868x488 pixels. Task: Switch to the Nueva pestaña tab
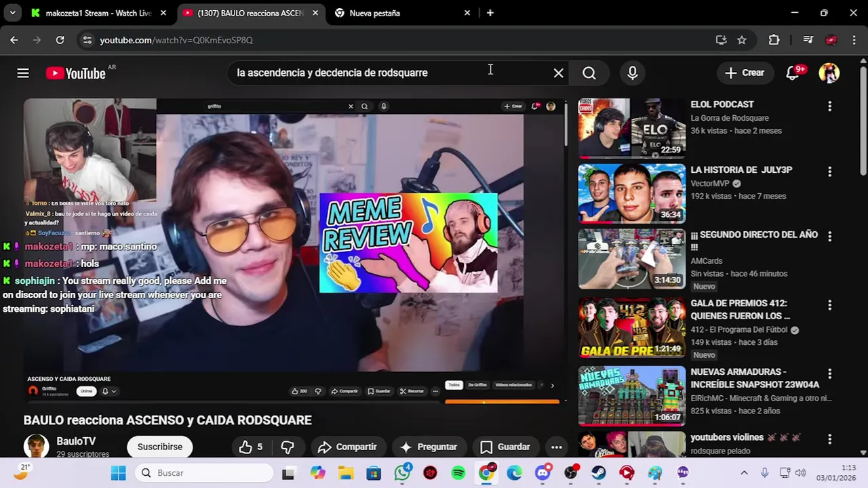(400, 13)
